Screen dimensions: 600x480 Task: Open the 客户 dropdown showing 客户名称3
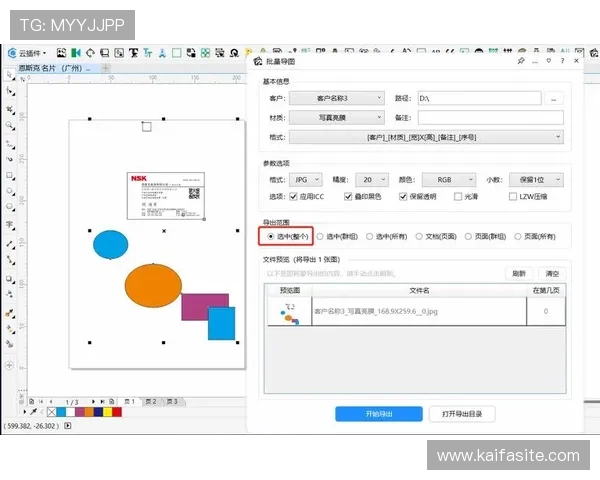coord(337,98)
